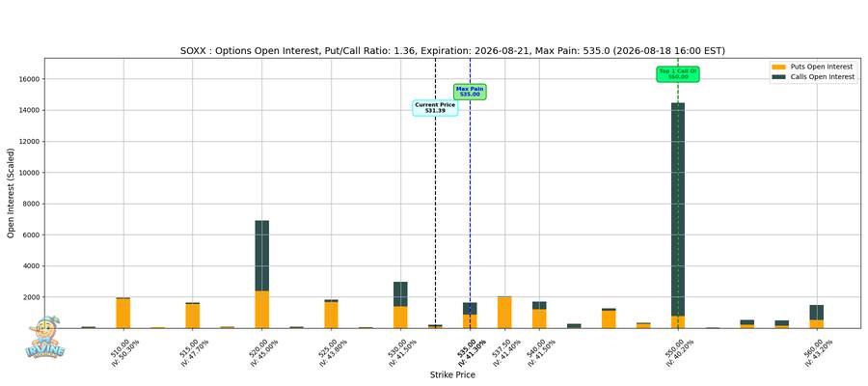Click the chart title starting with SOXX
Screen dimensions: 868x386
452,50
